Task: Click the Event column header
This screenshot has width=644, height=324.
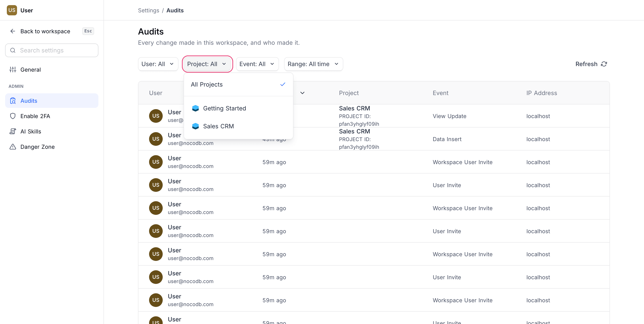Action: [x=440, y=93]
